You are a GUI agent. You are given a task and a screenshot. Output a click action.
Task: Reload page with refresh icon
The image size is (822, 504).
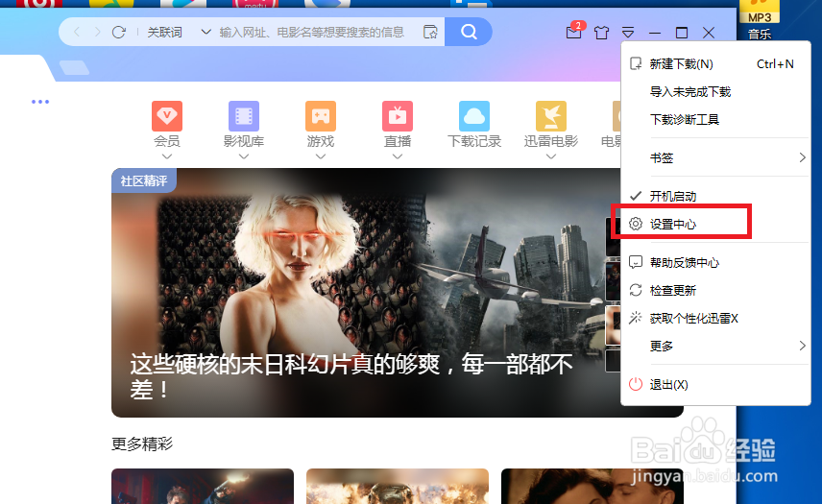tap(119, 33)
